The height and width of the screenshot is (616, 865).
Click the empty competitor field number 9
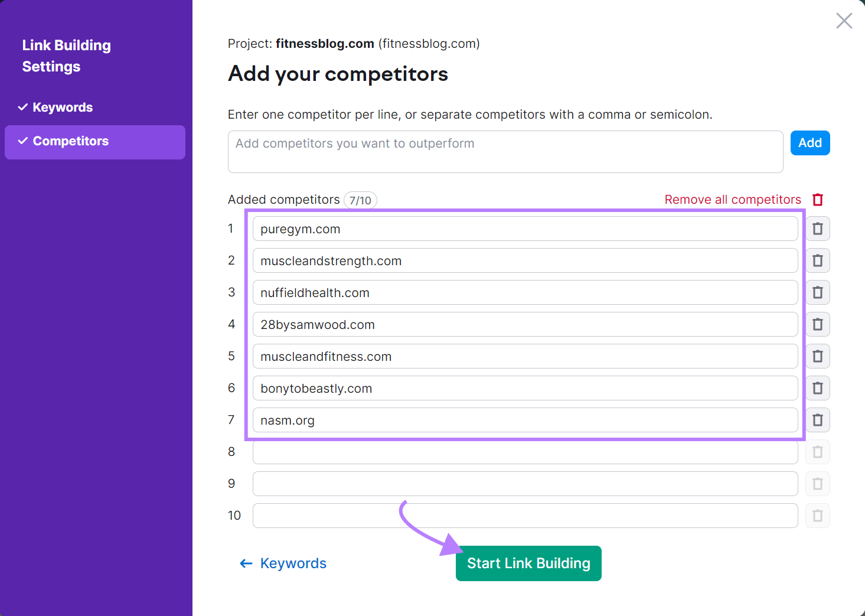pos(525,484)
